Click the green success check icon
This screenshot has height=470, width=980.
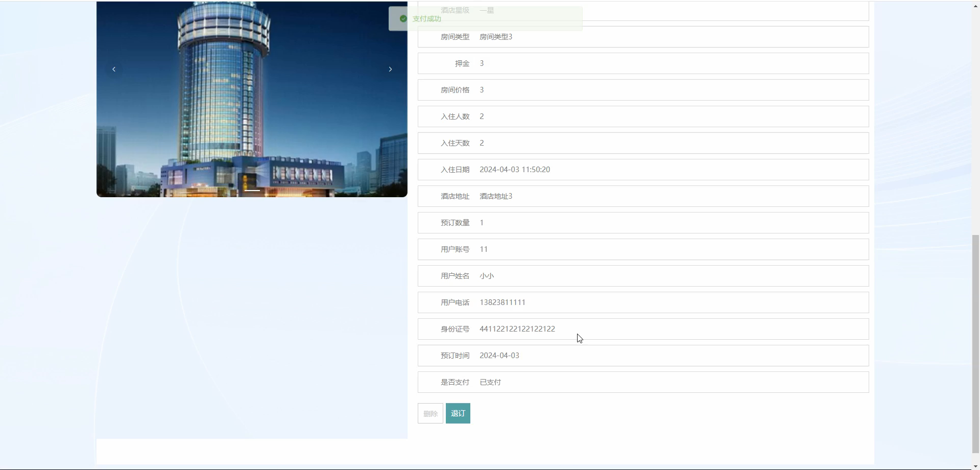pos(403,18)
